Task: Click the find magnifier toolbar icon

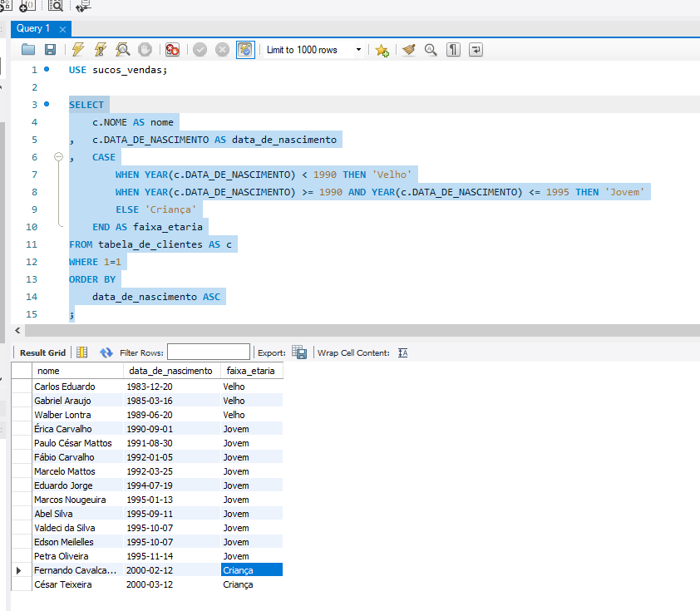Action: 431,50
